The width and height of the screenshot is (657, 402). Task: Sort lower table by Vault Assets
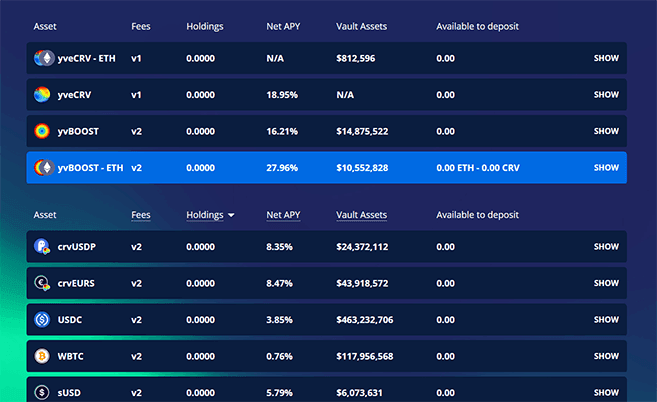pos(362,215)
